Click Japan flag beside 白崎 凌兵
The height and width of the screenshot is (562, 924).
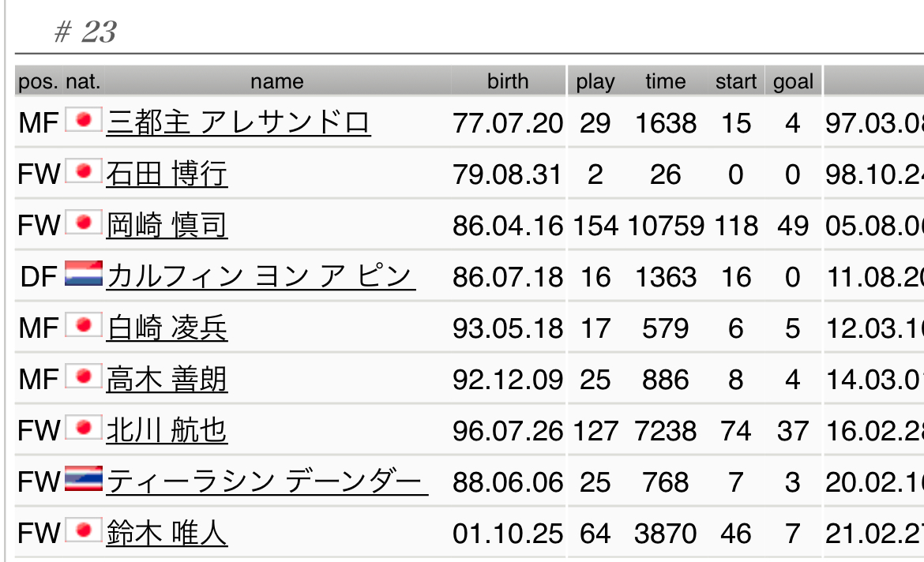[x=83, y=324]
